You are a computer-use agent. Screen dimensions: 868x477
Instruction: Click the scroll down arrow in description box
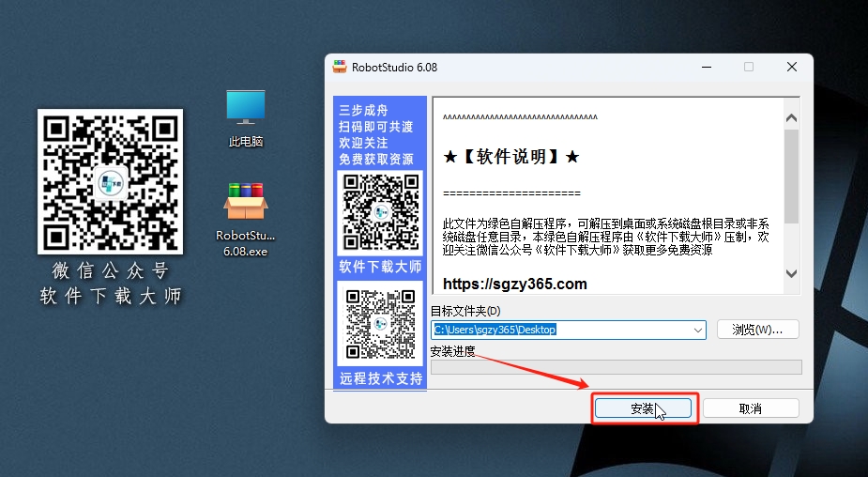(792, 273)
